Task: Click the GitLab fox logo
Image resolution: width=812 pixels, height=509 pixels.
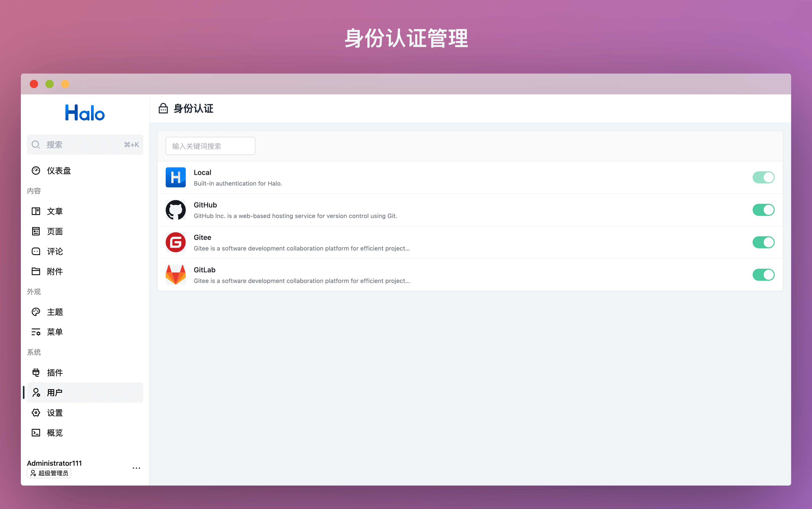Action: click(x=176, y=275)
